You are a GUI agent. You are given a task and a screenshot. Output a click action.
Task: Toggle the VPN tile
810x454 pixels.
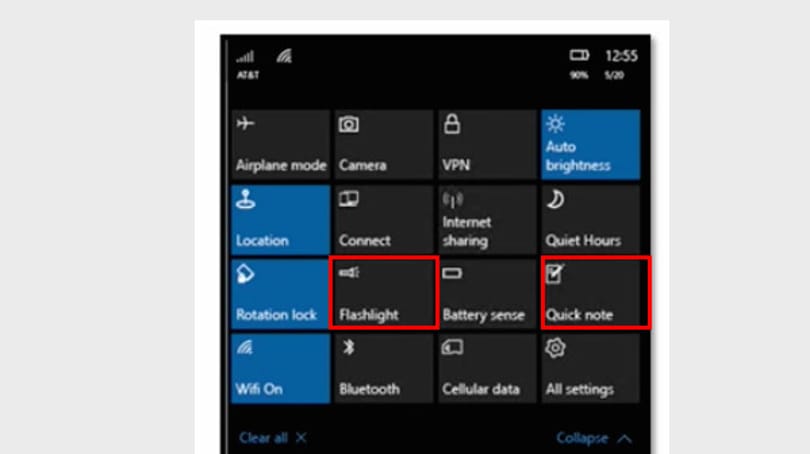point(487,144)
